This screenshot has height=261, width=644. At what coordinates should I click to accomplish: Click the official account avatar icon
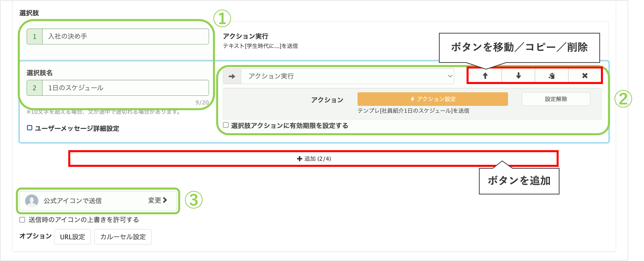pyautogui.click(x=32, y=200)
